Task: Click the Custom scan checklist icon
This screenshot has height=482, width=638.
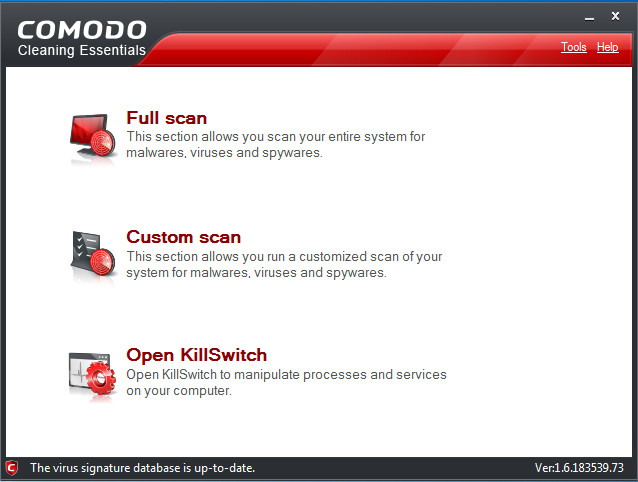Action: click(x=93, y=255)
